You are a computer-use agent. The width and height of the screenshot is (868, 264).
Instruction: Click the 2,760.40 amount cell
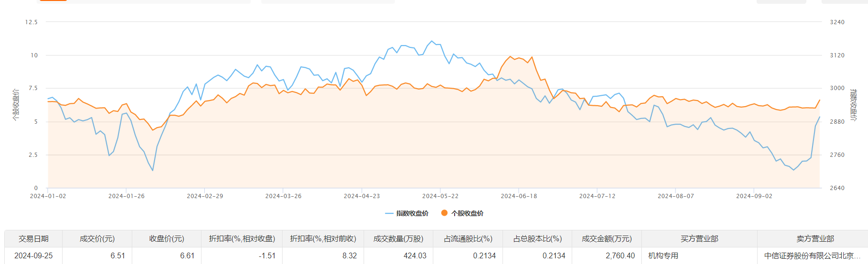point(620,256)
